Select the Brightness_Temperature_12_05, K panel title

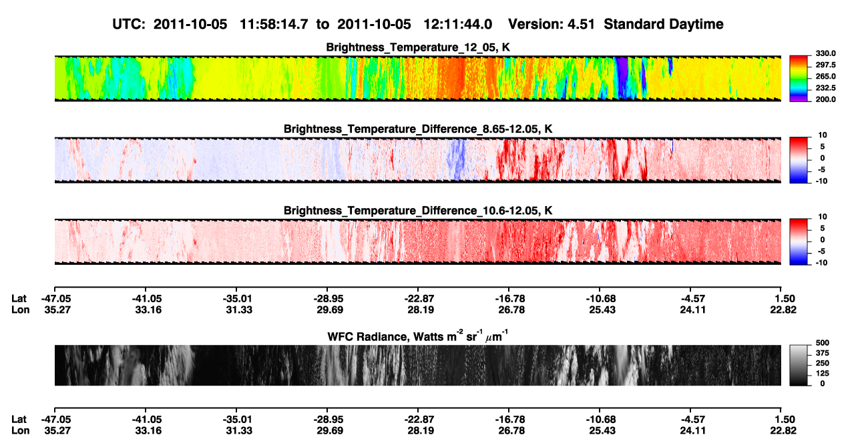coord(418,47)
